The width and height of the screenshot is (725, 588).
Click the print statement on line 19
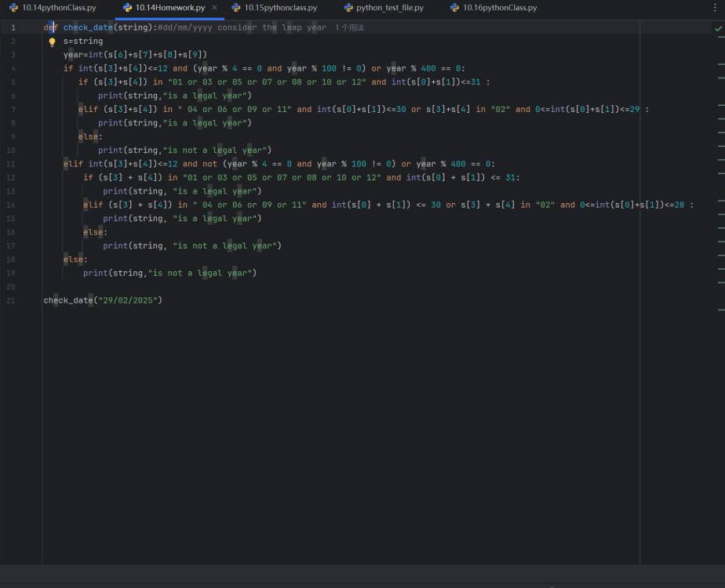click(169, 273)
